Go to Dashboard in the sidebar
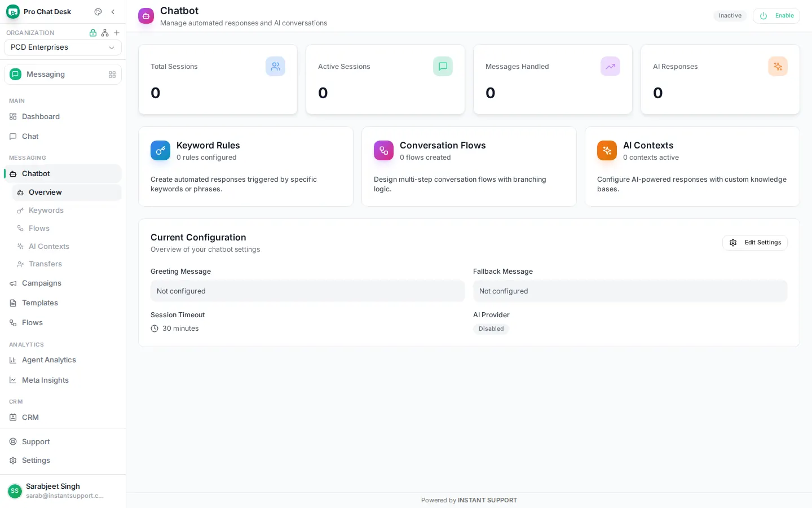Viewport: 812px width, 508px height. 63,116
